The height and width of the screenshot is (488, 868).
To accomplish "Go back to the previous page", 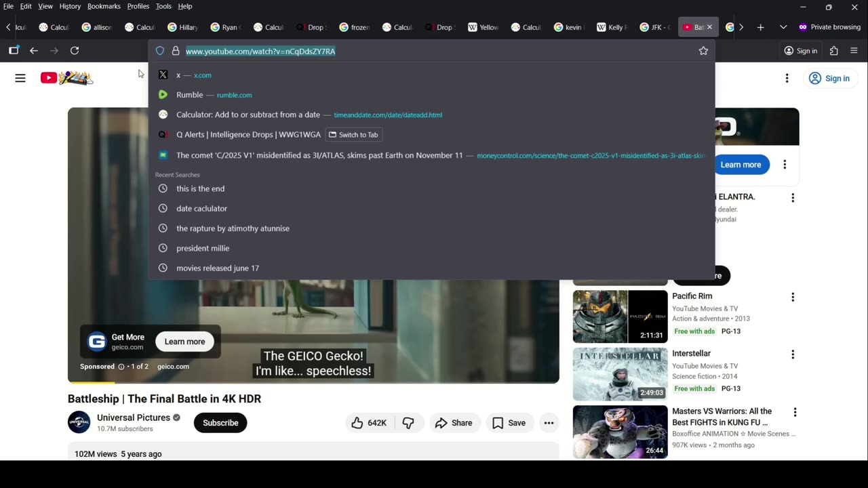I will (34, 51).
